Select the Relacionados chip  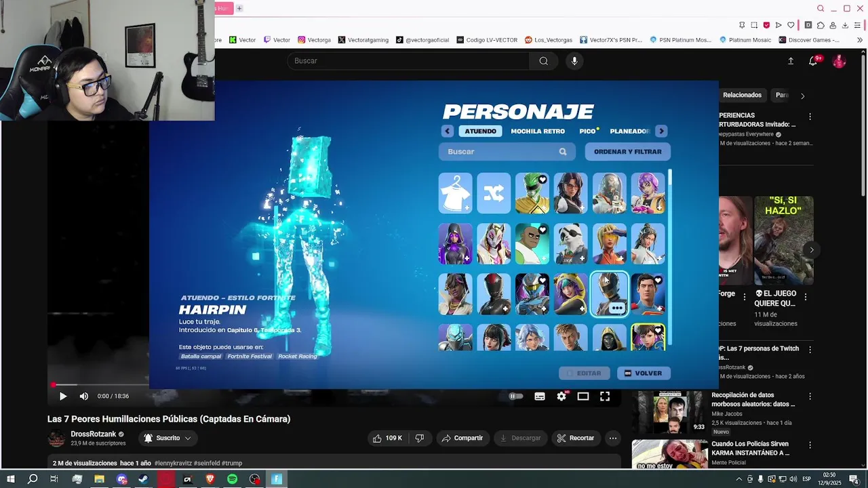pos(742,96)
